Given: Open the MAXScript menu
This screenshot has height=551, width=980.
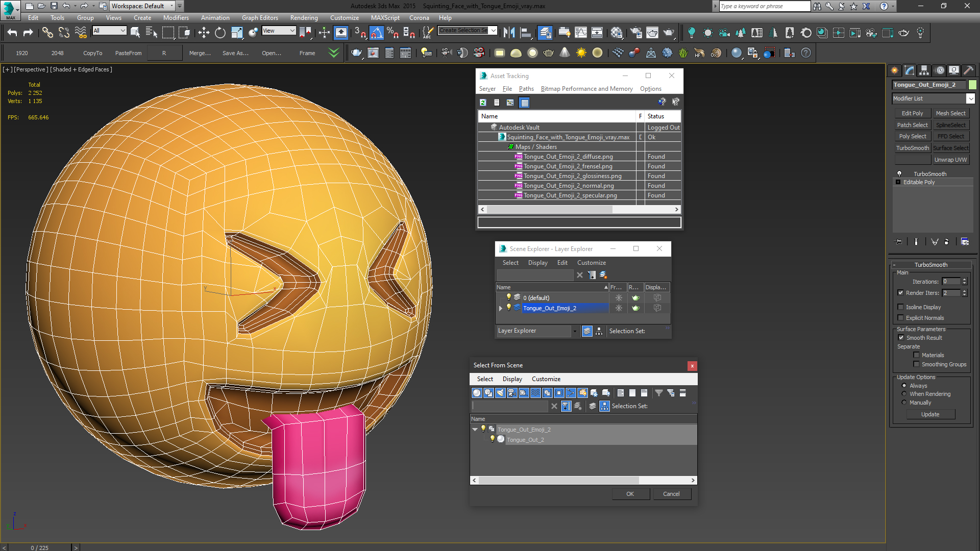Looking at the screenshot, I should pos(385,18).
